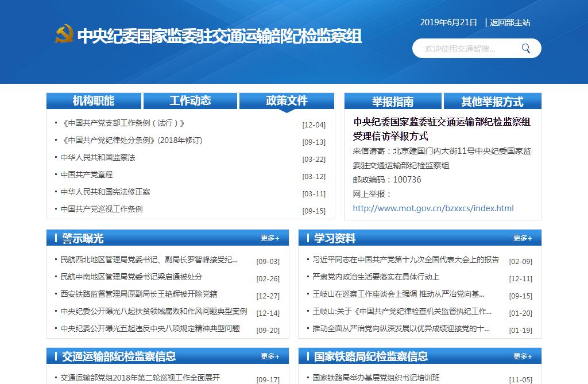Open 国家铁路局举办基层党组织书记培训班 article

[376, 378]
